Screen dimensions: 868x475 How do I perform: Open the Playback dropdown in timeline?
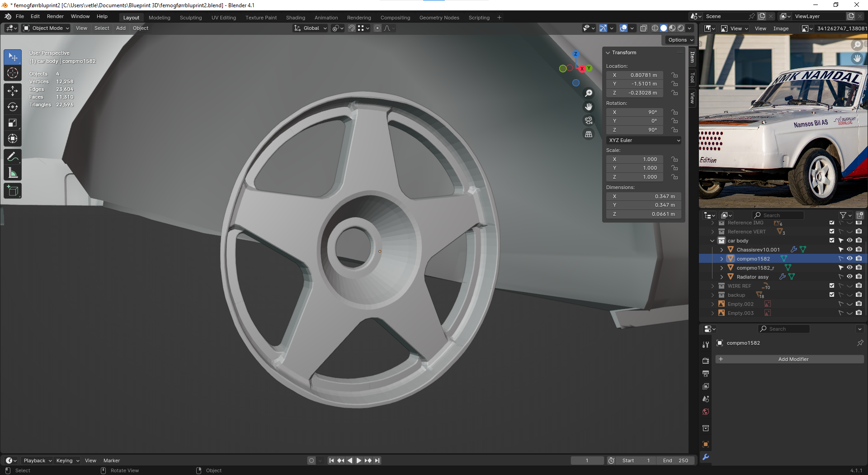[x=38, y=461]
